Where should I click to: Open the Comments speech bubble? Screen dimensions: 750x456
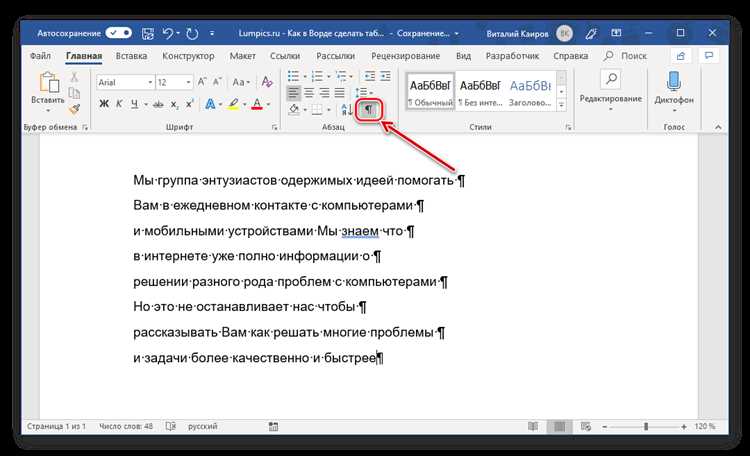(709, 56)
